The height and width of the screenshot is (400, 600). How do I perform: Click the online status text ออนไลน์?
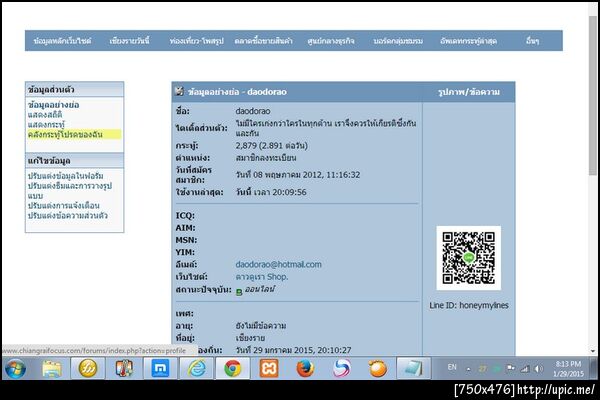(260, 289)
